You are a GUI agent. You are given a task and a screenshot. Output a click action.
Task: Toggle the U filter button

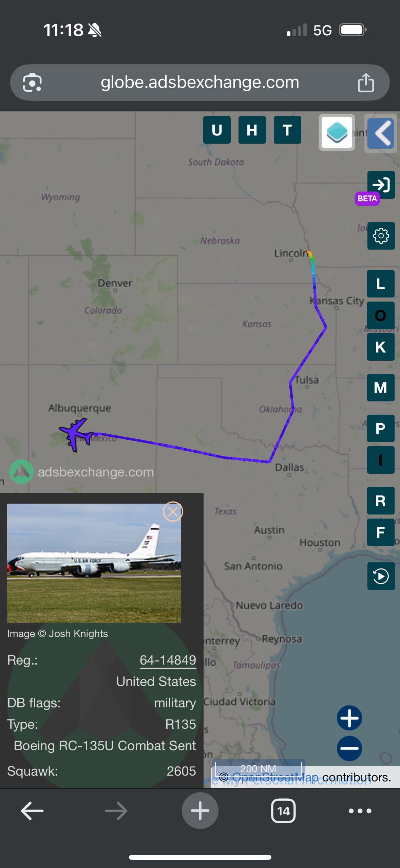(x=217, y=130)
